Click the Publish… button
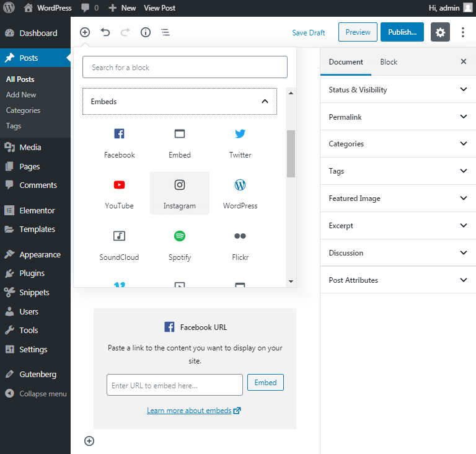Viewport: 476px width, 454px height. (x=402, y=32)
